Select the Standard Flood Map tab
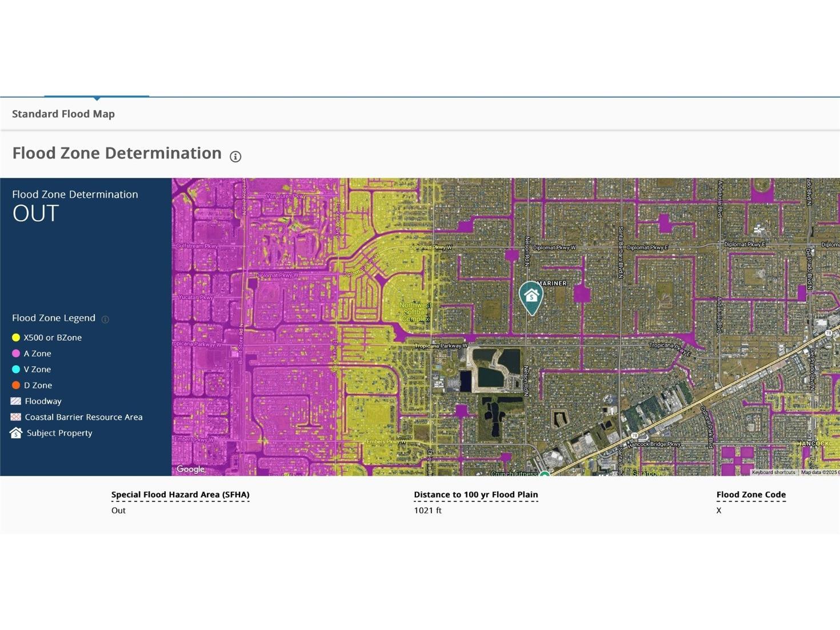Viewport: 840px width, 630px height. [63, 114]
